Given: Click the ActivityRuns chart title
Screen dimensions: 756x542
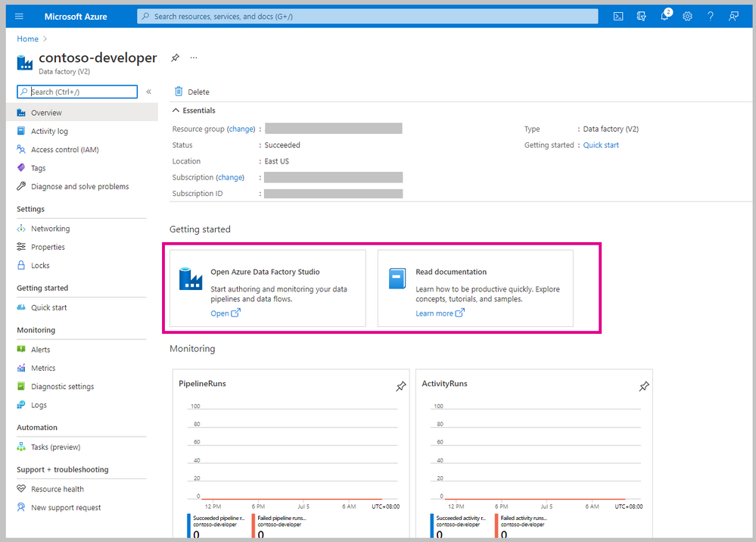Looking at the screenshot, I should (444, 383).
